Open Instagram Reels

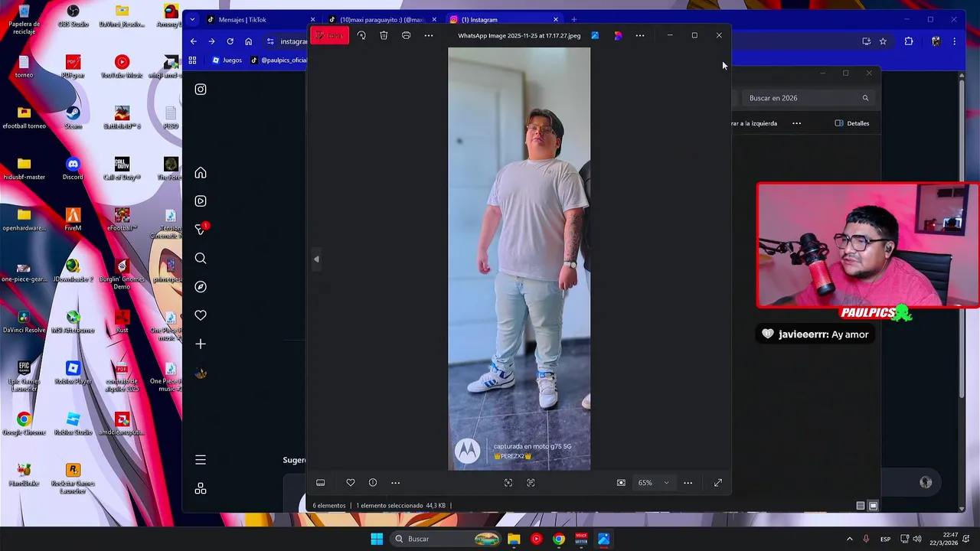[x=201, y=201]
